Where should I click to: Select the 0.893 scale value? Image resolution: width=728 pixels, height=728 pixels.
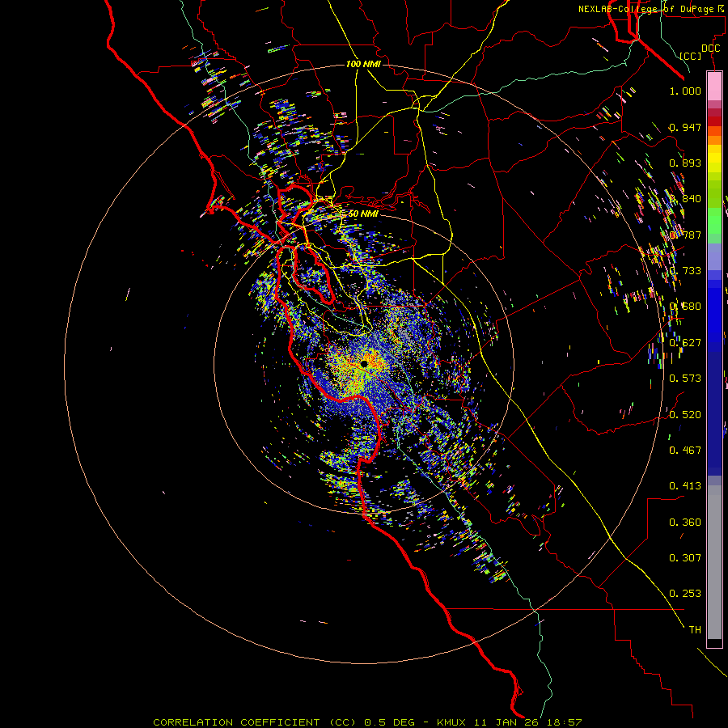pyautogui.click(x=685, y=163)
